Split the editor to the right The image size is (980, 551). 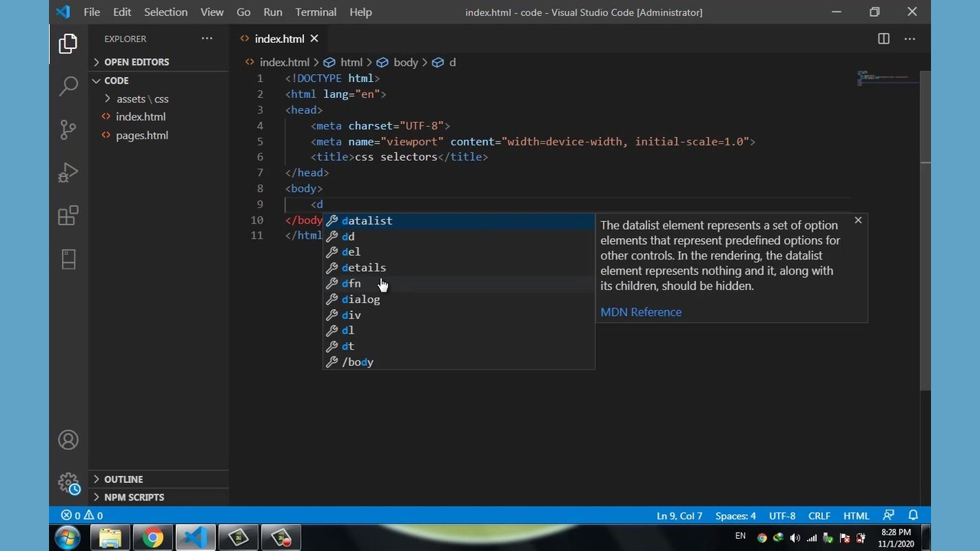(x=884, y=39)
